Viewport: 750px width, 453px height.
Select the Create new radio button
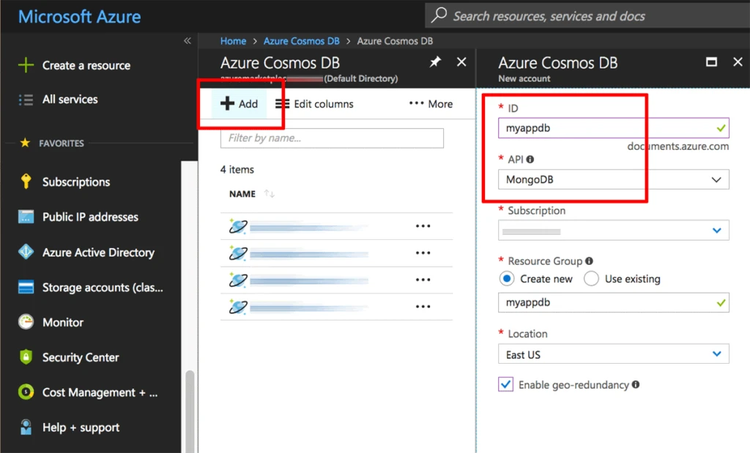[x=507, y=278]
